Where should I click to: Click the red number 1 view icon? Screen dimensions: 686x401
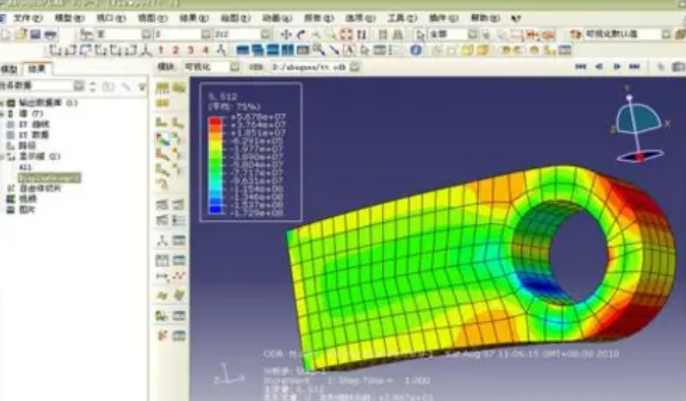pos(161,50)
